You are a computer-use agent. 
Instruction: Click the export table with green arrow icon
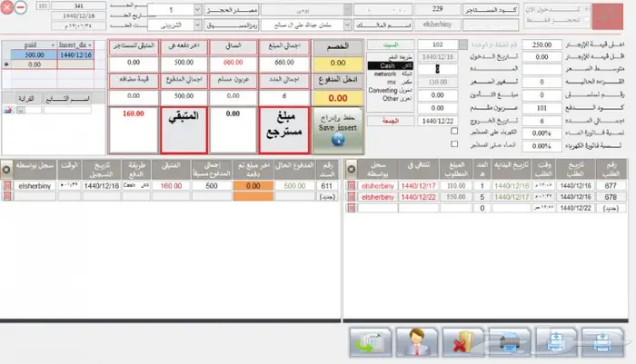371,342
